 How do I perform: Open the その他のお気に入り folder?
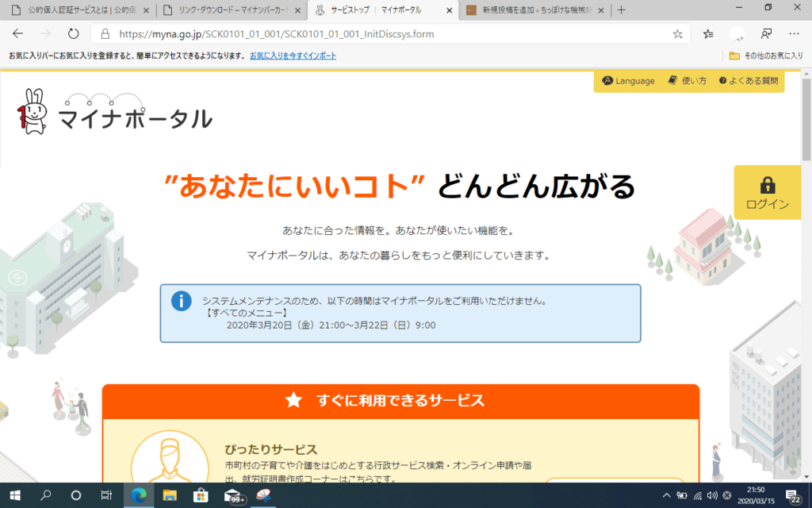(766, 56)
